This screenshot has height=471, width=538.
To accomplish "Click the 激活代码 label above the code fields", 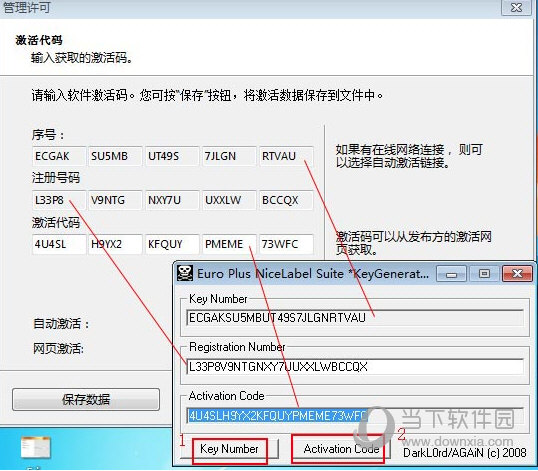I will [x=56, y=223].
